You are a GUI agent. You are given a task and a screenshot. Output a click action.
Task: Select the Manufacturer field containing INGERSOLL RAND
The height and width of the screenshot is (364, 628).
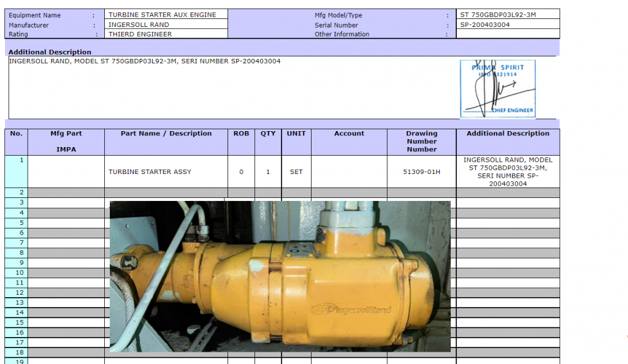pyautogui.click(x=166, y=25)
